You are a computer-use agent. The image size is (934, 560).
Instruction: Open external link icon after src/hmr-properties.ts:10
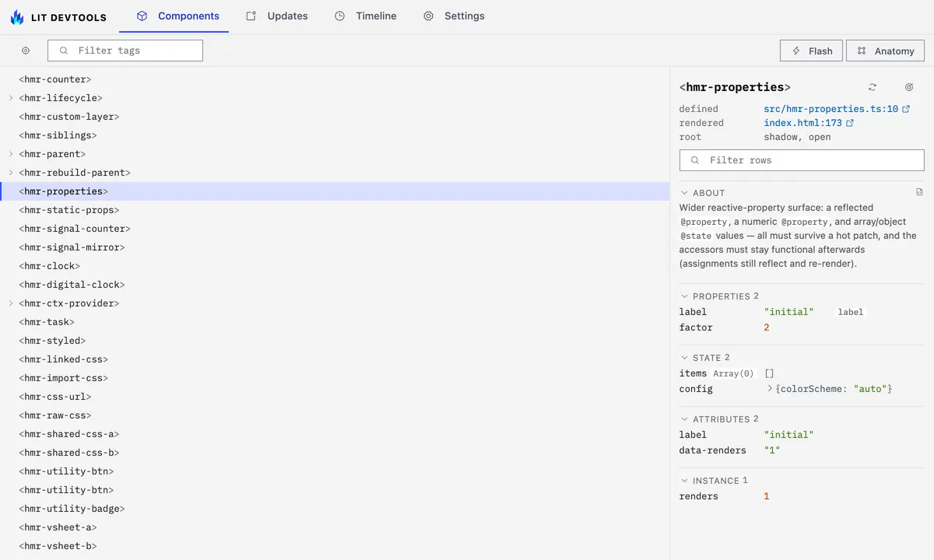906,110
